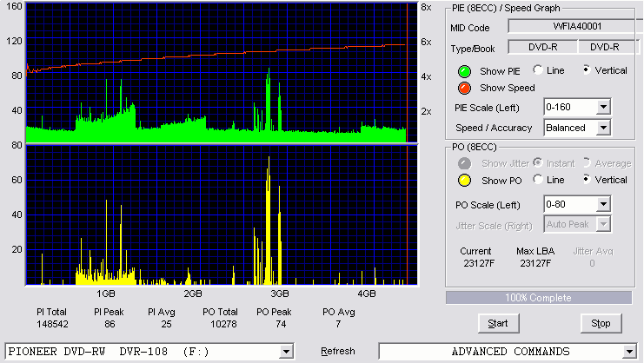The width and height of the screenshot is (644, 363).
Task: Click the MID Code field WFIA40001
Action: [x=575, y=26]
